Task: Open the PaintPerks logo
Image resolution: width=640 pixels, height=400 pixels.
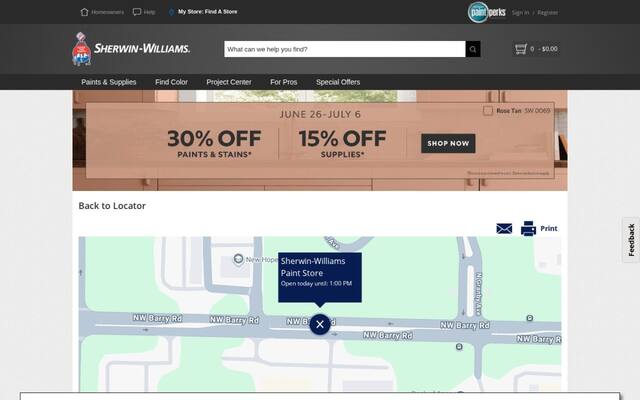Action: coord(487,12)
